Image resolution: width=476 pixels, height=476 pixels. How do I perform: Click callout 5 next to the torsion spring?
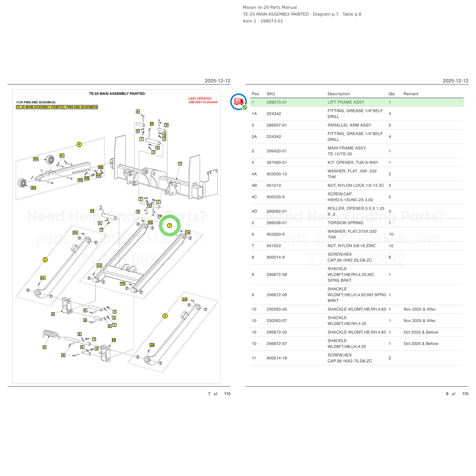coord(45,347)
